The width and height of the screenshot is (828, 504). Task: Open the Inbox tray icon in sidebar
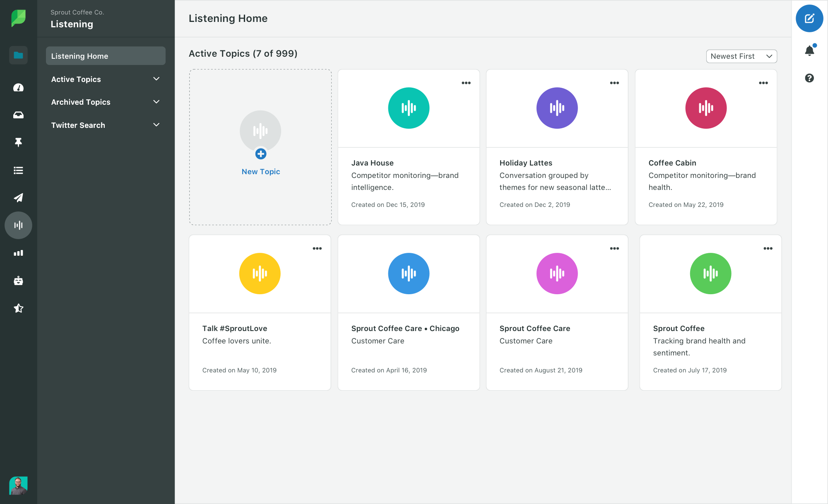tap(18, 115)
